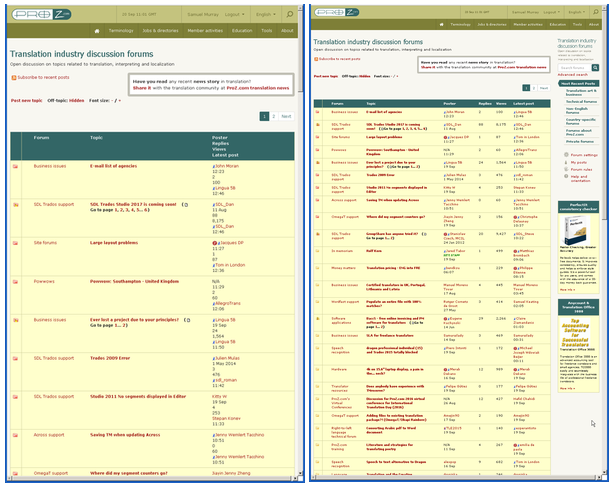This screenshot has width=614, height=487.
Task: Click folder icon of Saving TM row, left window
Action: [x=16, y=435]
